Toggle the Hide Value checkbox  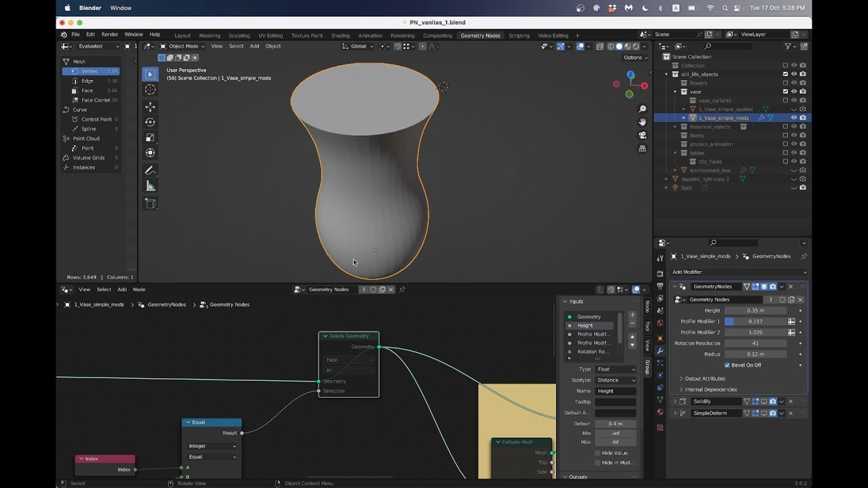[597, 453]
